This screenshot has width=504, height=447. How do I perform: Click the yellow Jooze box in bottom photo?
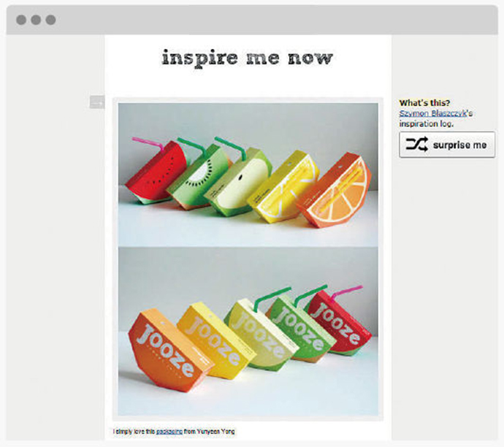[216, 339]
